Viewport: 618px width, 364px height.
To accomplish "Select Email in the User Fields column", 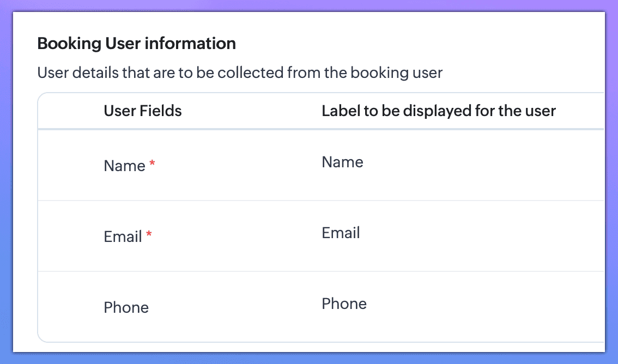I will coord(123,236).
